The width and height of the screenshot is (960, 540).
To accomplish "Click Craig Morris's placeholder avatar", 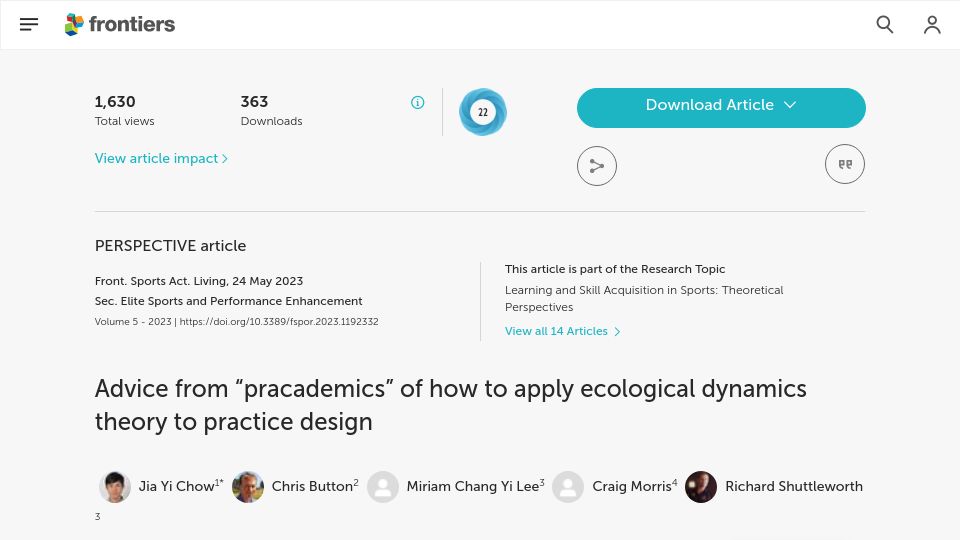I will [x=568, y=487].
